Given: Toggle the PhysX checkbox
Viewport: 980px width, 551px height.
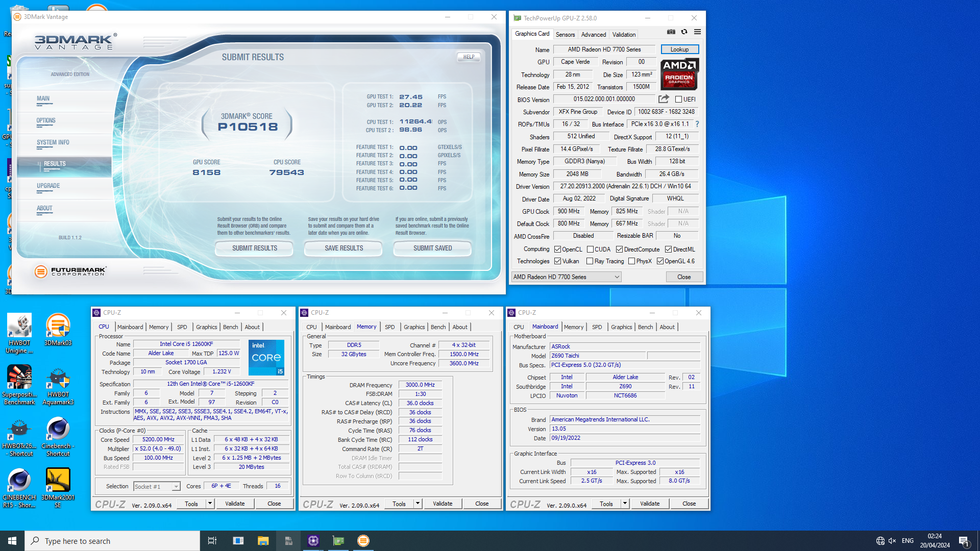Looking at the screenshot, I should pyautogui.click(x=632, y=261).
